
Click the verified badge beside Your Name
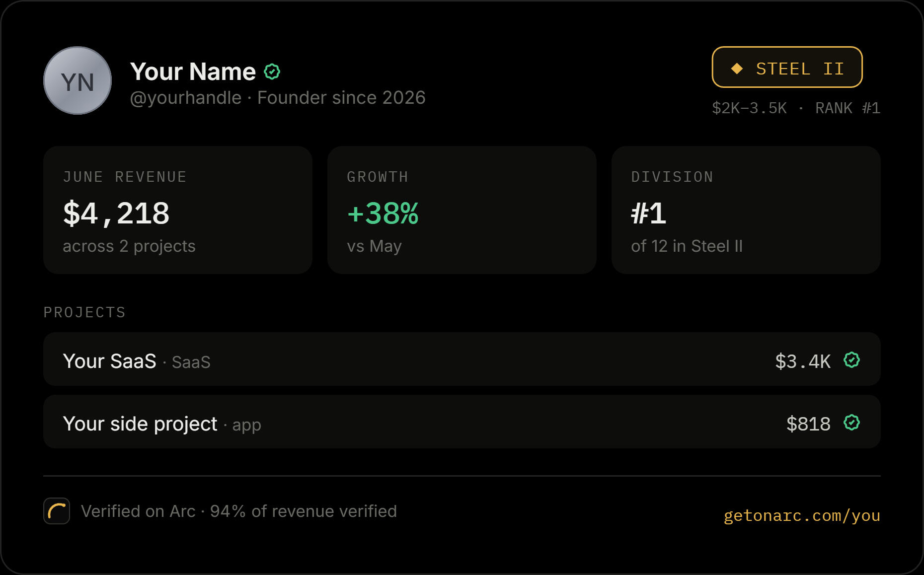tap(272, 72)
